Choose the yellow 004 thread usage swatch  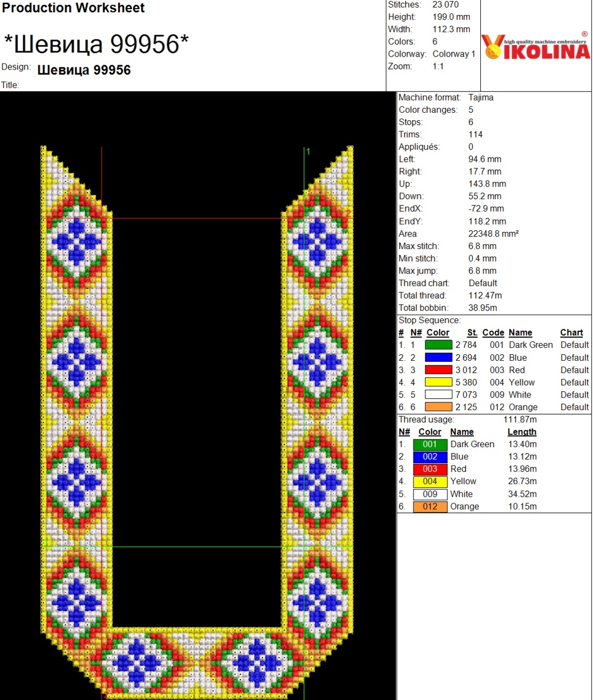click(430, 481)
